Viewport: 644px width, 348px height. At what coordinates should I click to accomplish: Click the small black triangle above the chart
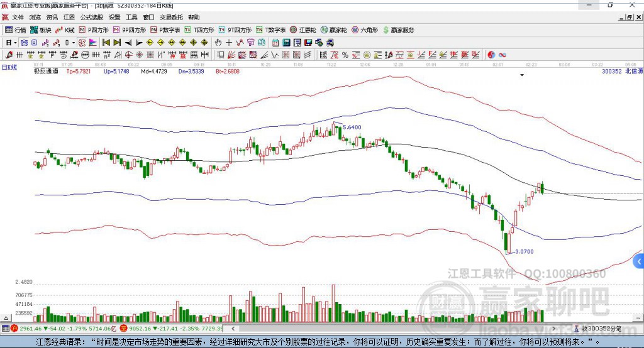coord(522,75)
